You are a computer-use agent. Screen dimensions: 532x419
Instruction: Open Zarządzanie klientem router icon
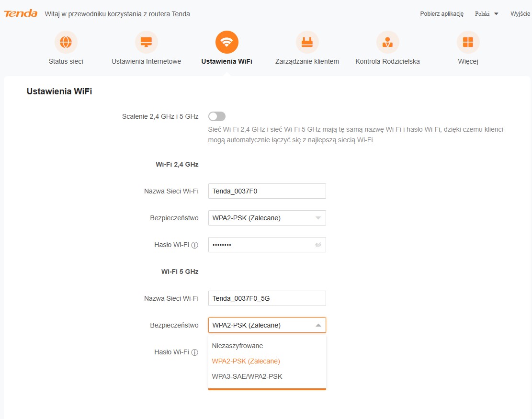tap(307, 42)
